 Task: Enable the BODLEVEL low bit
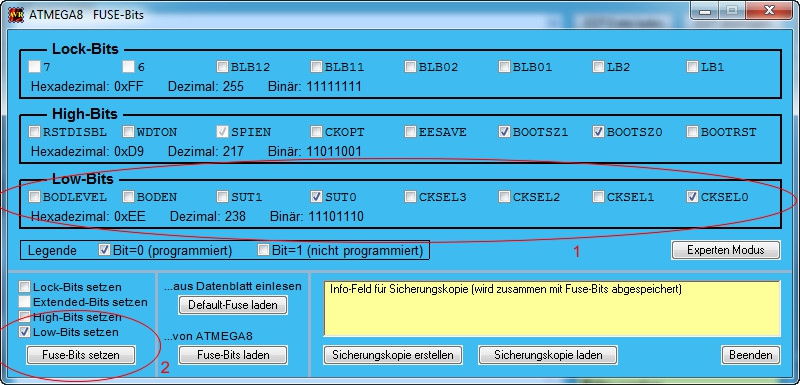tap(34, 196)
